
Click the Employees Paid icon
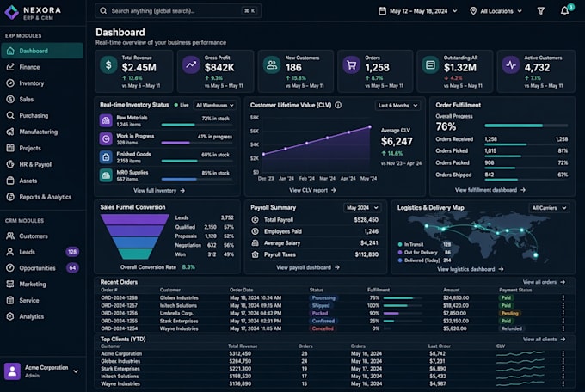256,231
